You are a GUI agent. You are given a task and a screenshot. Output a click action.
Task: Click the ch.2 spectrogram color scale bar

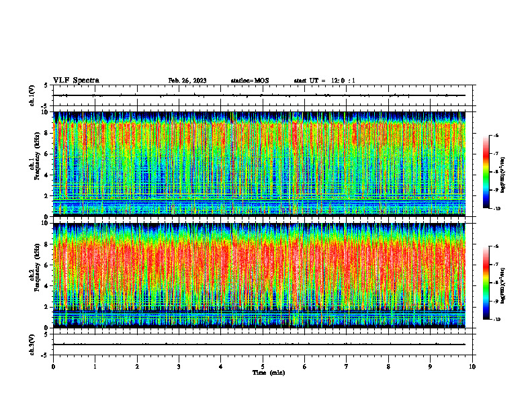(x=486, y=283)
